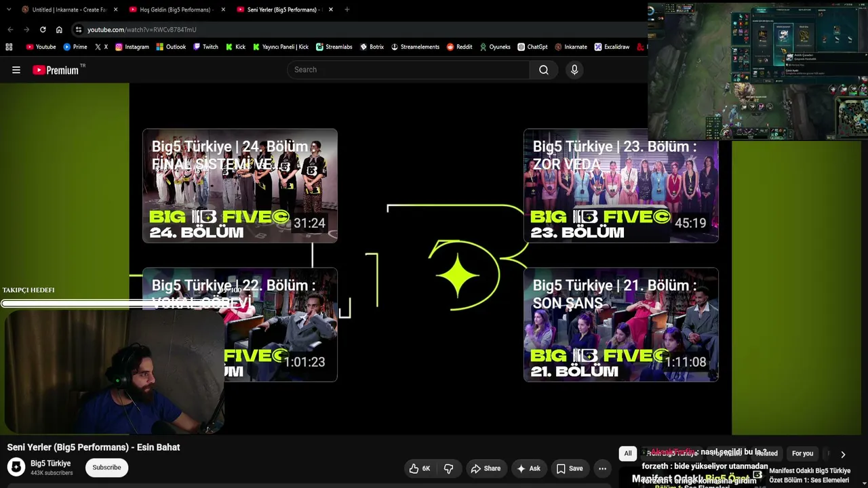
Task: Open the Yayıncı Paneli | Kick bookmark
Action: (281, 47)
